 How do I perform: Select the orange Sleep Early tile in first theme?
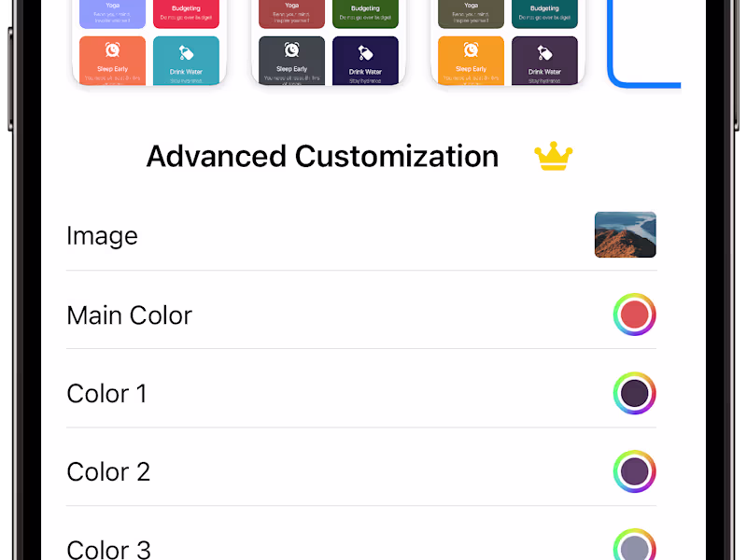pos(112,61)
